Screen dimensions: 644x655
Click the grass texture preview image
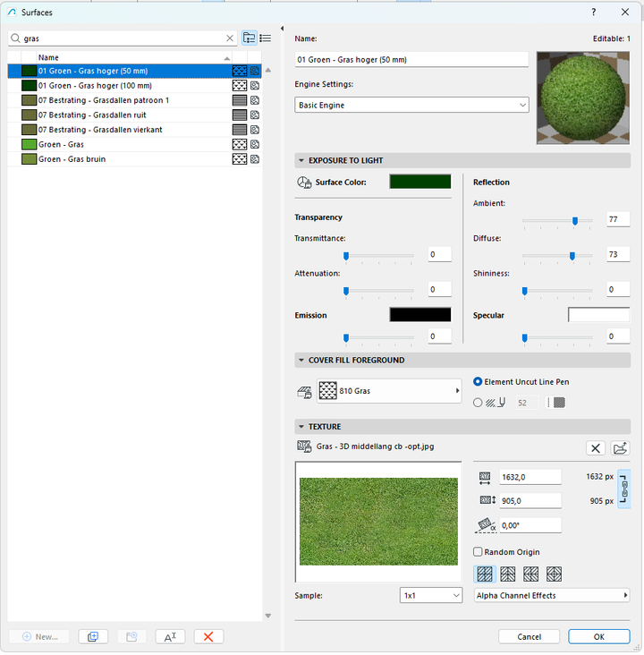pyautogui.click(x=378, y=522)
